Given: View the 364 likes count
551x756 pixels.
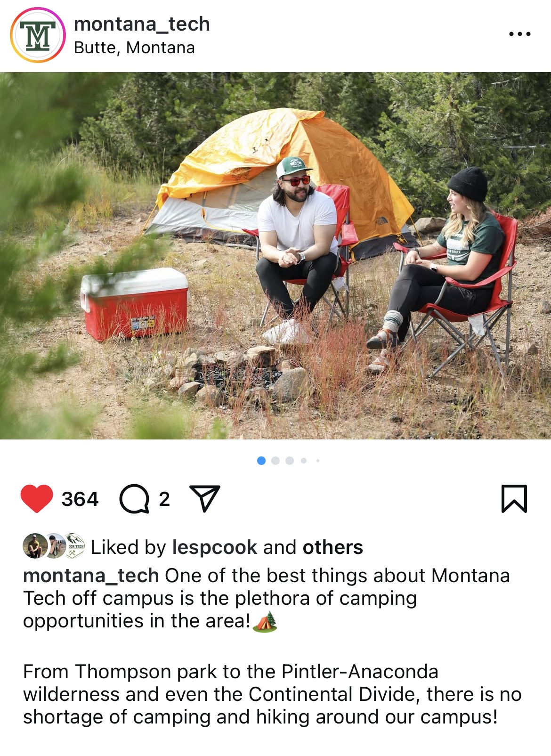Looking at the screenshot, I should tap(80, 499).
